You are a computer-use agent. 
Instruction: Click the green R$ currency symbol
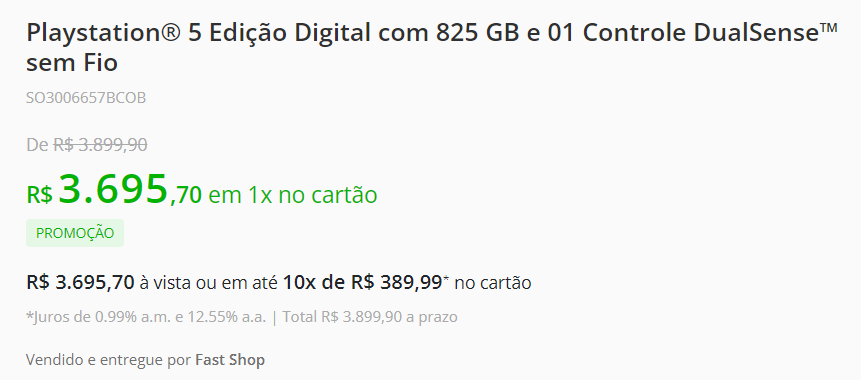(40, 195)
